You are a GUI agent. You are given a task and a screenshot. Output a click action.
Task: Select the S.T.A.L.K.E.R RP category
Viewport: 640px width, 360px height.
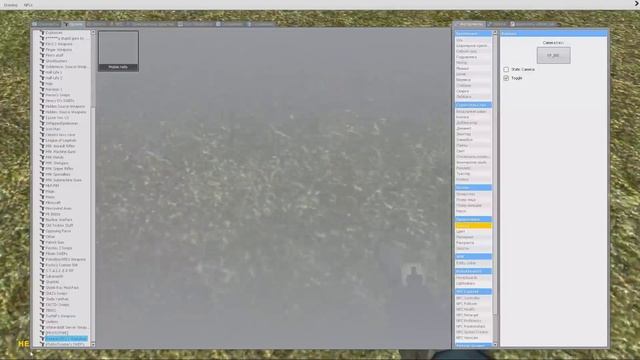tap(60, 271)
